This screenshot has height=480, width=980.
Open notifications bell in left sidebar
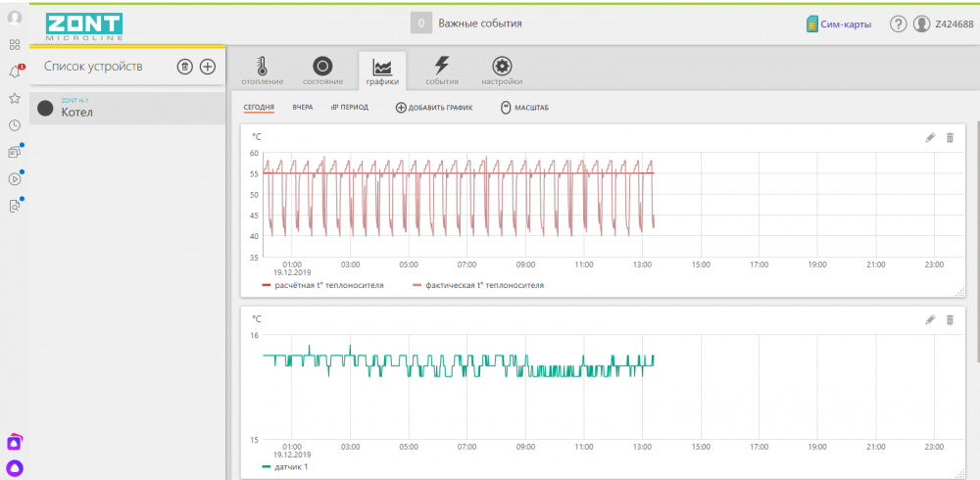coord(15,72)
